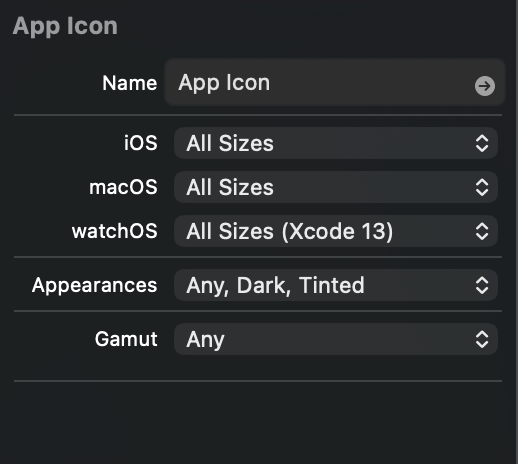Click into the Name text field
The width and height of the screenshot is (518, 464).
point(335,82)
